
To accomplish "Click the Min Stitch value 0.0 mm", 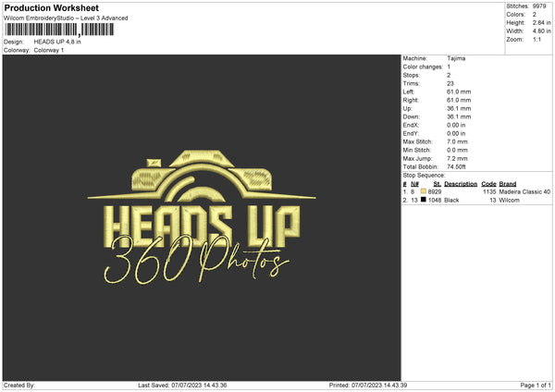I will point(457,150).
